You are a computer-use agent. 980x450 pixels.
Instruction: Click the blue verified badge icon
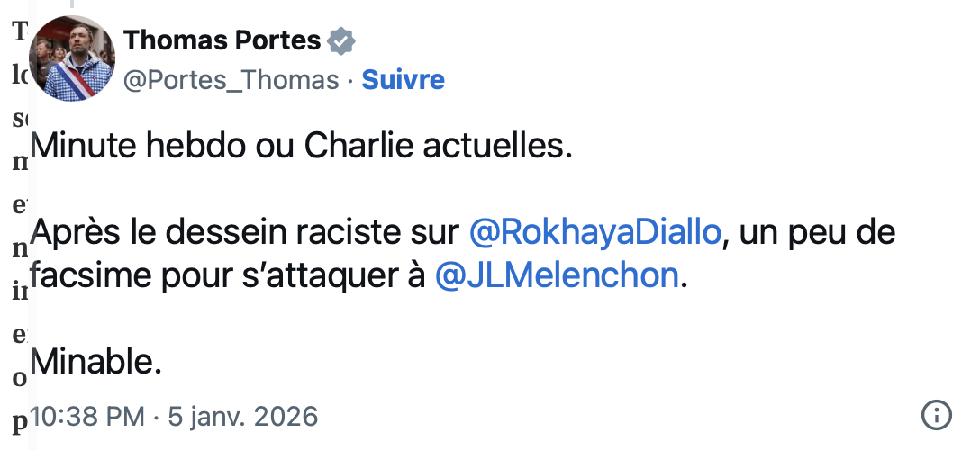click(x=342, y=41)
